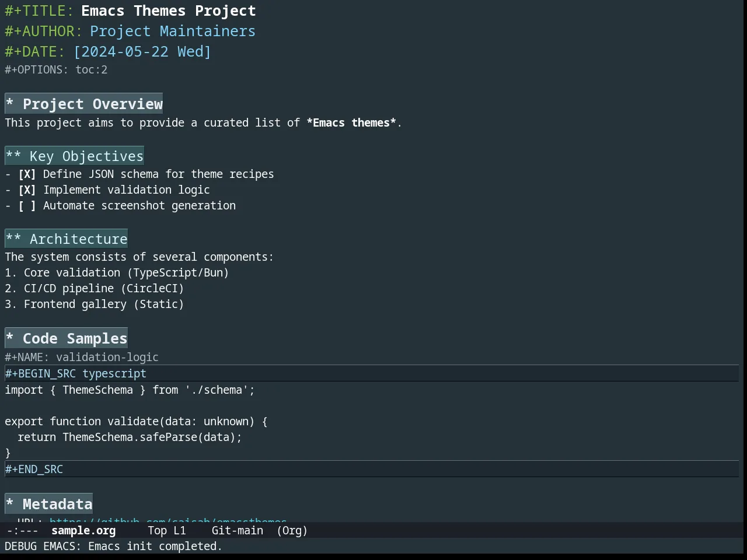Click the #+TITLE: keyword
Screen dimensions: 747x560
coord(39,10)
